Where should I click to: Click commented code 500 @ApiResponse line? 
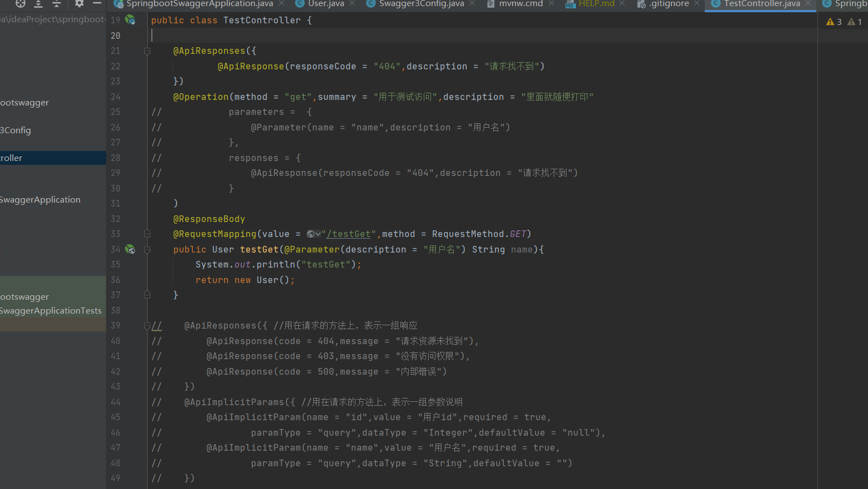[327, 371]
